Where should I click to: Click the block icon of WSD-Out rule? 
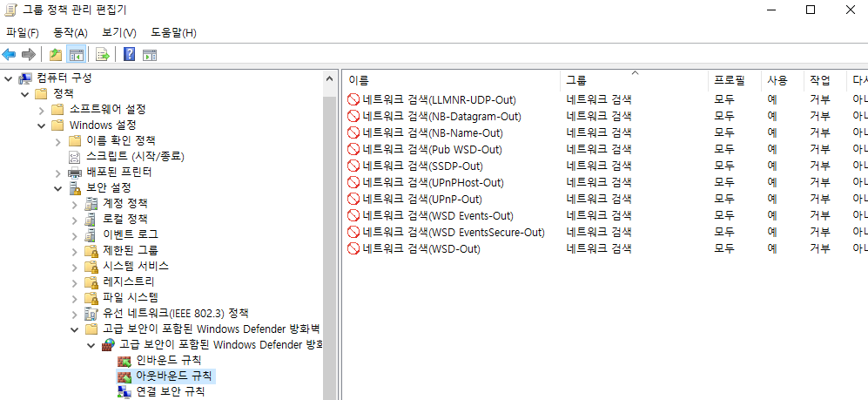[353, 248]
